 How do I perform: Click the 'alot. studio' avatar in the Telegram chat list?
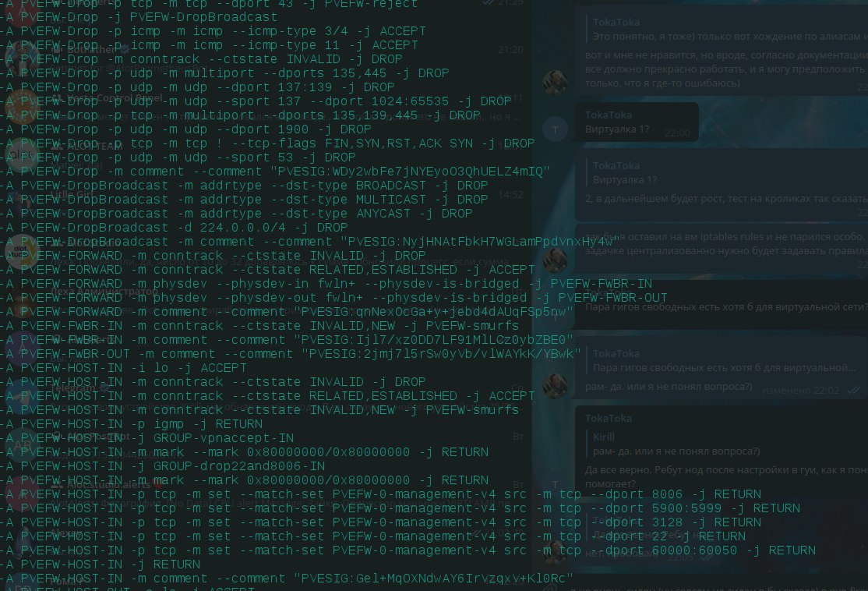(21, 252)
